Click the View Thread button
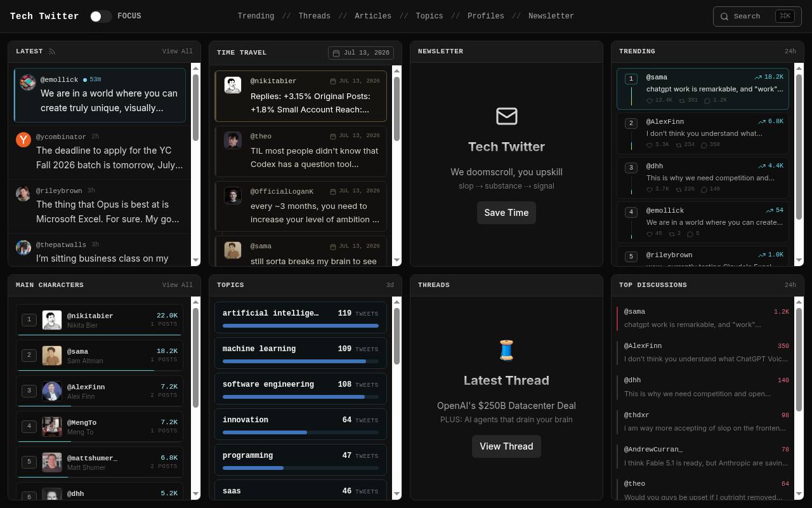Viewport: 812px width, 508px height. click(506, 446)
